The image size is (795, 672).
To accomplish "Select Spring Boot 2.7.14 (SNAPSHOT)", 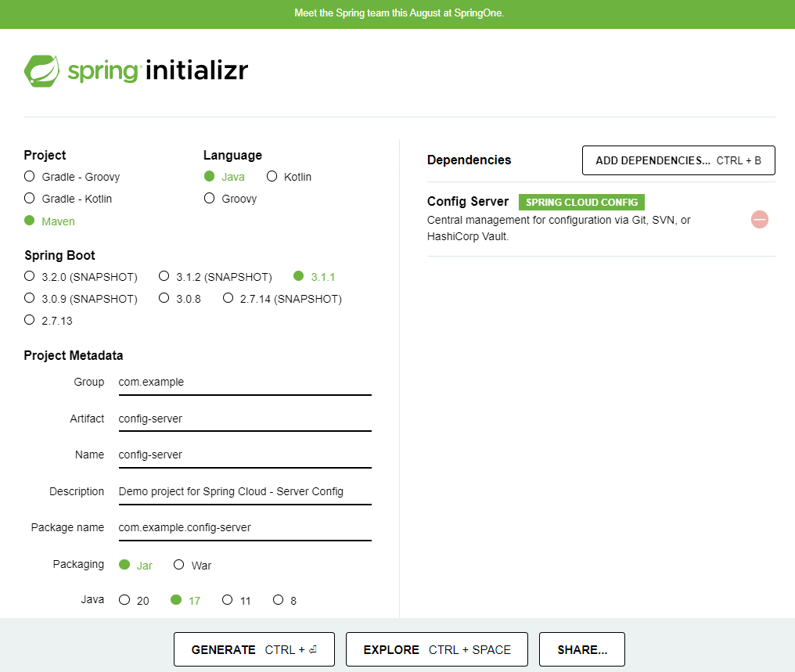I will coord(282,299).
